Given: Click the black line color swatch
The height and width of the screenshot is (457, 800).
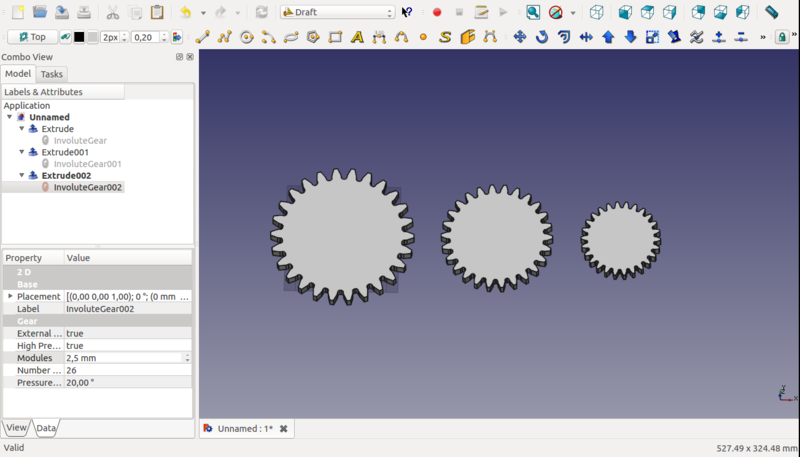Looking at the screenshot, I should click(x=79, y=37).
